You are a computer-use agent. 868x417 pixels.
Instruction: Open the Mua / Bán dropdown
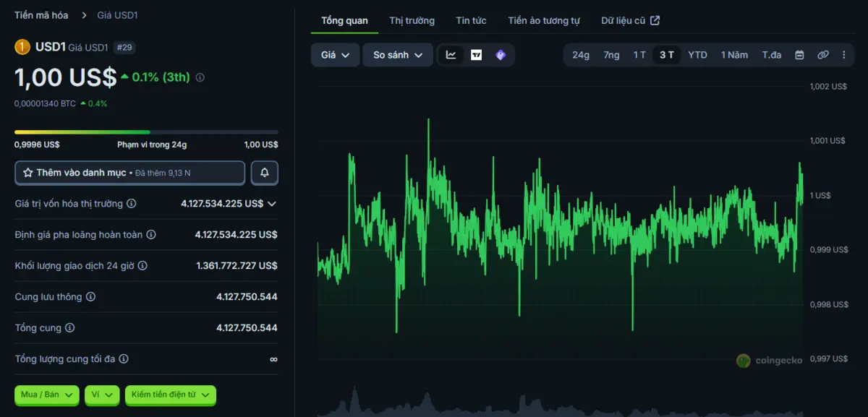[x=47, y=395]
